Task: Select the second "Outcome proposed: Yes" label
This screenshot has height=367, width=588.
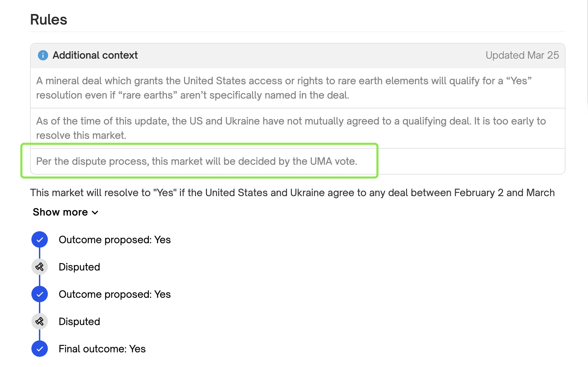Action: coord(115,294)
